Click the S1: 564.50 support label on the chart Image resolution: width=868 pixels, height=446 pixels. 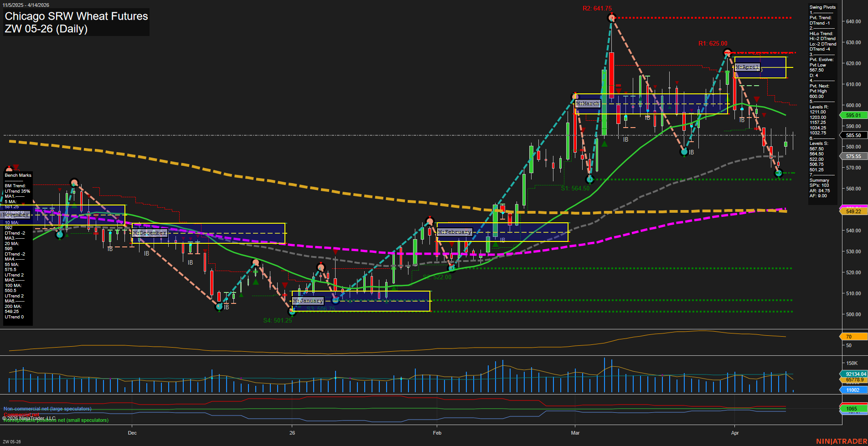tap(575, 187)
